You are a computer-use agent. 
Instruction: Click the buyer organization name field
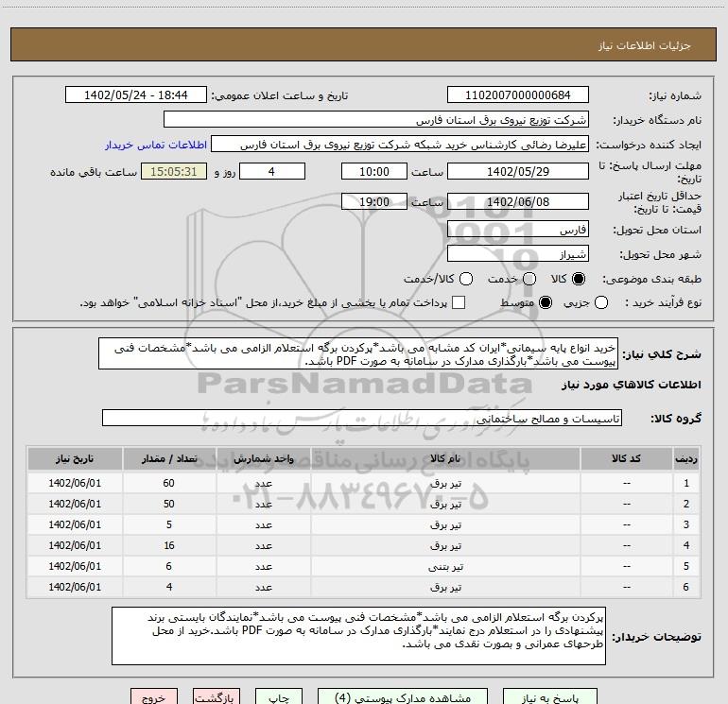tap(376, 120)
